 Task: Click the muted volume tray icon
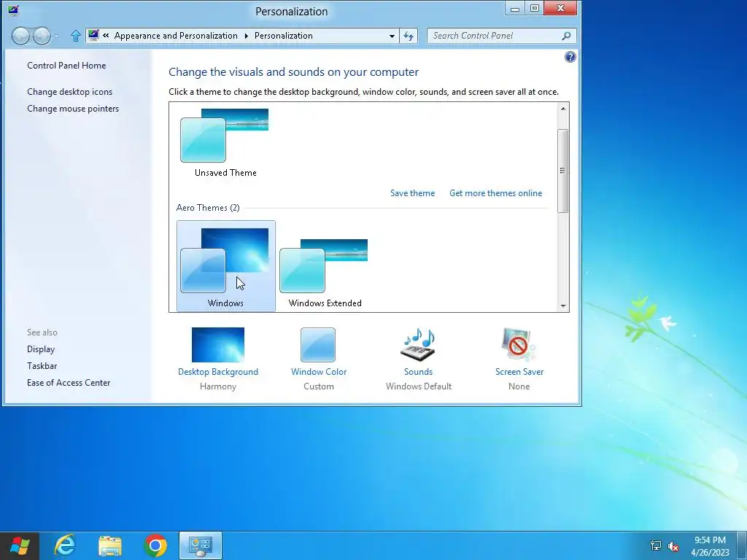pos(673,546)
